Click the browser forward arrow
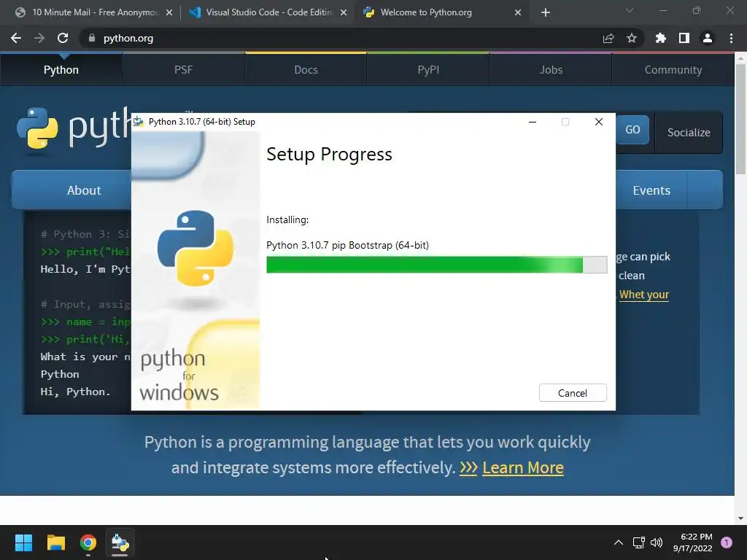 coord(39,38)
